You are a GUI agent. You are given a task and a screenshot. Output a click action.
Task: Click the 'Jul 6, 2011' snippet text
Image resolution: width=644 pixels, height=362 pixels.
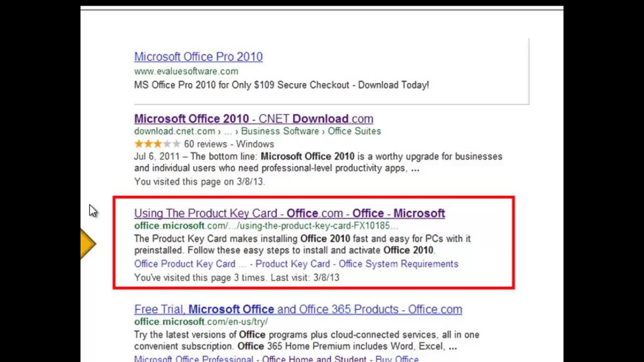[318, 162]
